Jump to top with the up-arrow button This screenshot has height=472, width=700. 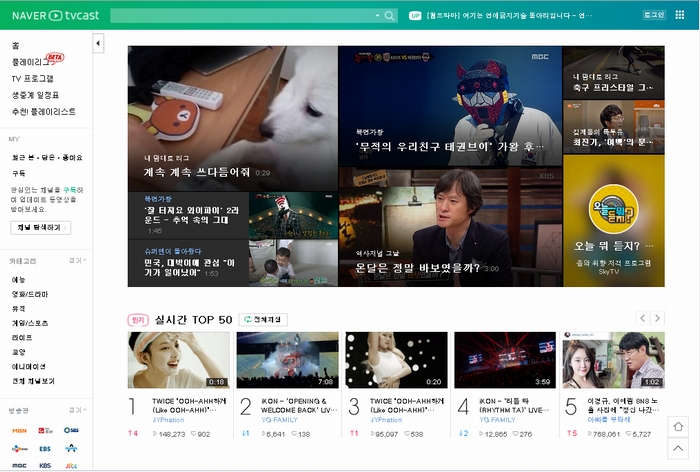pos(678,448)
